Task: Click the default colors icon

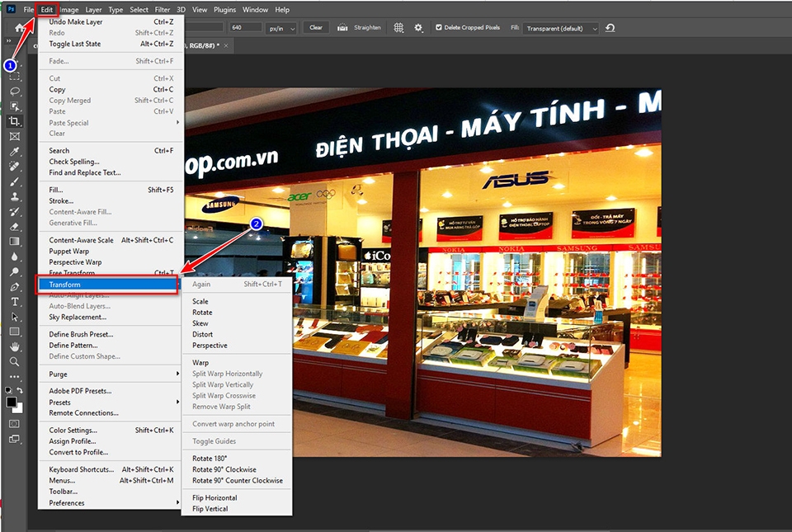Action: [8, 390]
